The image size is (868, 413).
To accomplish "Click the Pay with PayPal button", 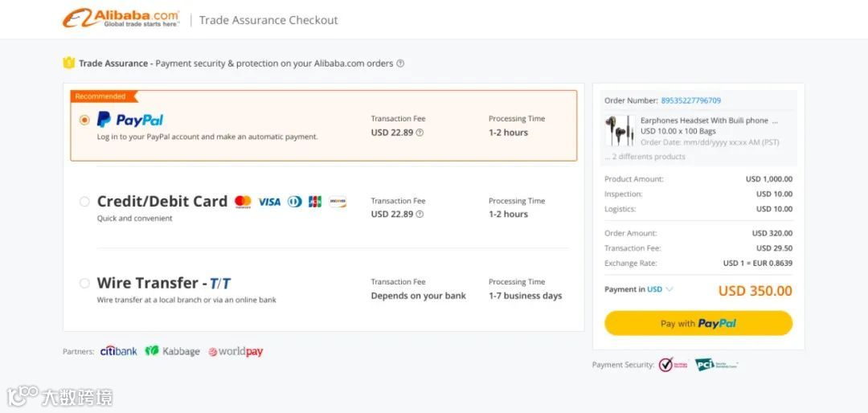I will tap(698, 323).
